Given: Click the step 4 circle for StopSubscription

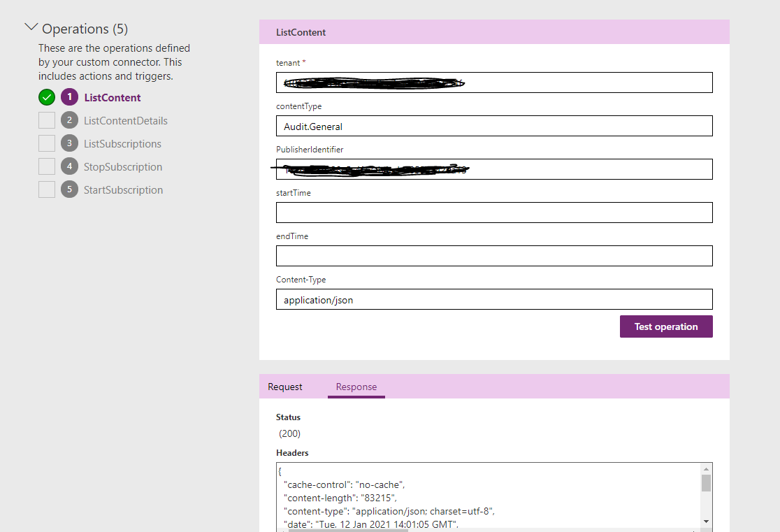Looking at the screenshot, I should coord(68,166).
